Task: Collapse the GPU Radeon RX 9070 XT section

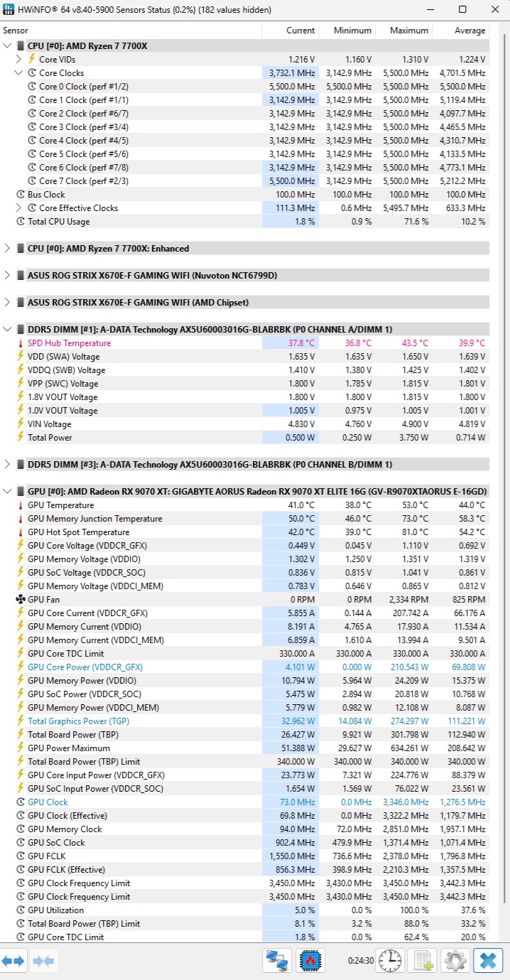Action: click(x=7, y=491)
